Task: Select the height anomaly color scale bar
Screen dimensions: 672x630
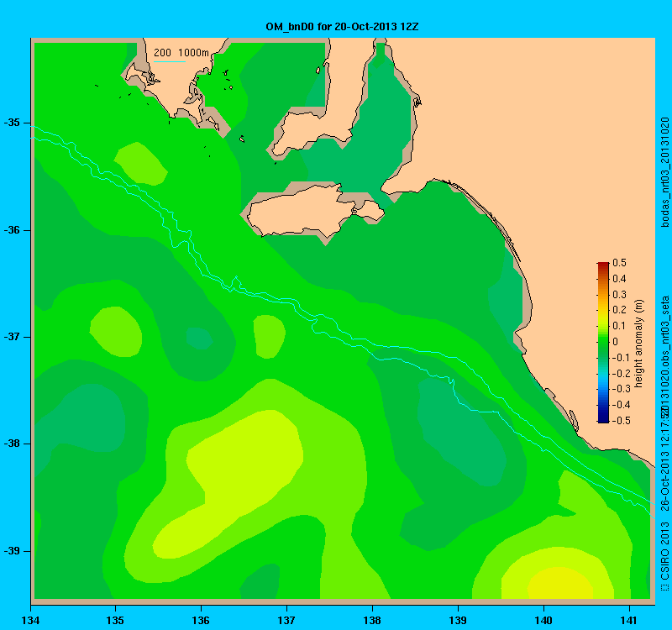Action: pos(603,343)
